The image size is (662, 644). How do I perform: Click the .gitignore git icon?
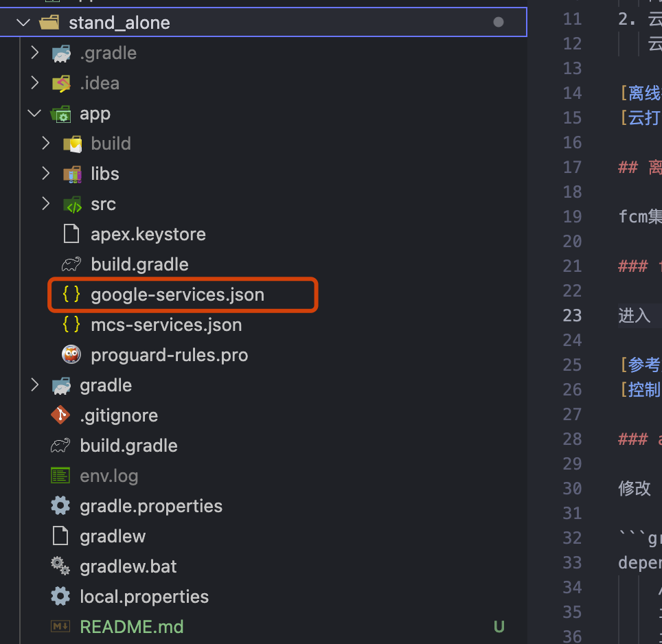(x=60, y=415)
